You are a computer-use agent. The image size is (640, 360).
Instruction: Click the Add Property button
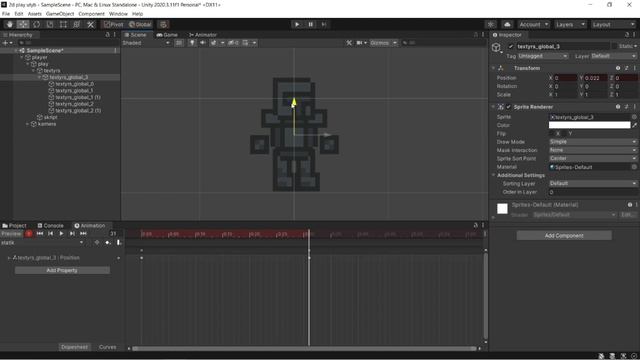(x=62, y=270)
